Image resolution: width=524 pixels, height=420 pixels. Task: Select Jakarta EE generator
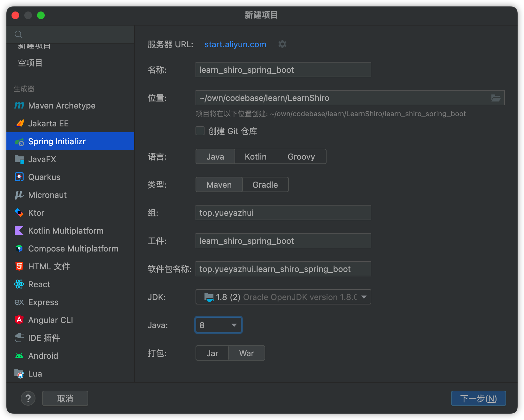pyautogui.click(x=70, y=123)
